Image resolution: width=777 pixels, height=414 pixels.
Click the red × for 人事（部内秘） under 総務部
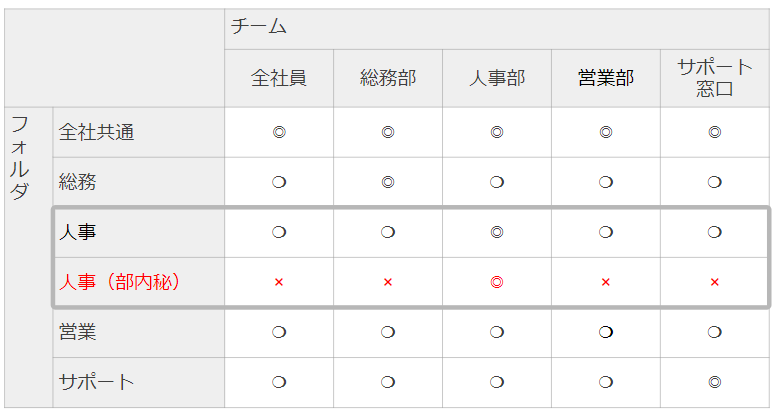pos(388,282)
